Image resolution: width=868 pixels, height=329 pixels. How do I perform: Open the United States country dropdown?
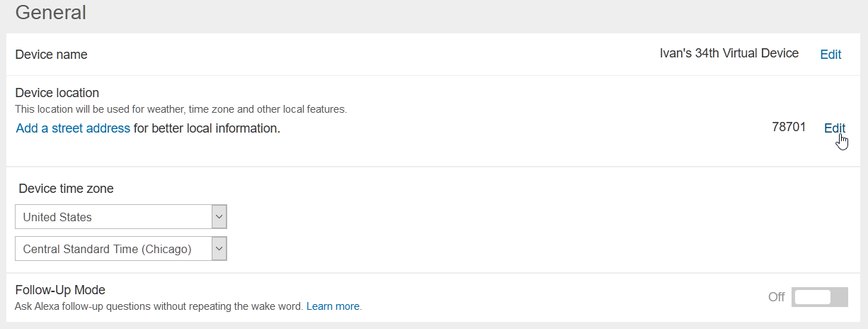(120, 217)
